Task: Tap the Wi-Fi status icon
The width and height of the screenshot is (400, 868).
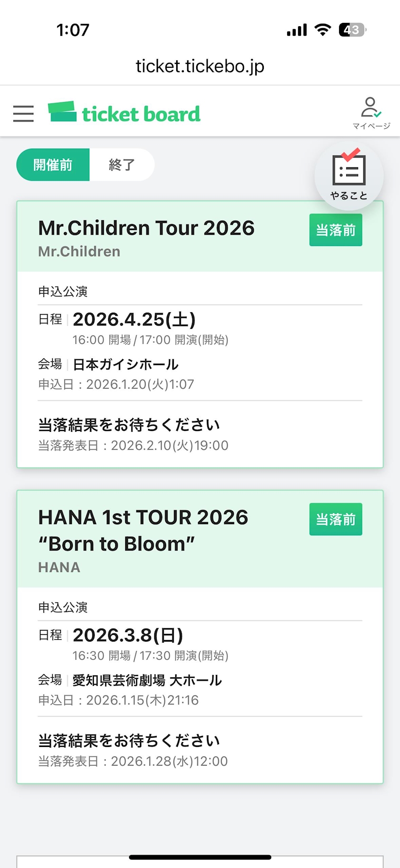Action: tap(323, 30)
